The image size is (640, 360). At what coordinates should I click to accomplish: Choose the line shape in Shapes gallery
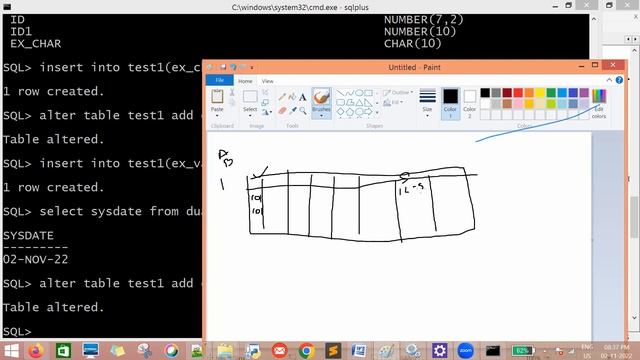pyautogui.click(x=340, y=93)
